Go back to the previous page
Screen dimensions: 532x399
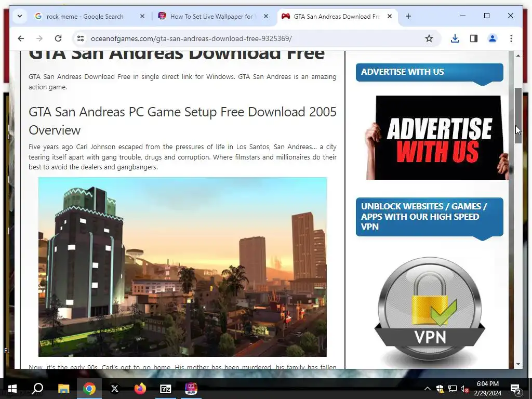click(21, 38)
